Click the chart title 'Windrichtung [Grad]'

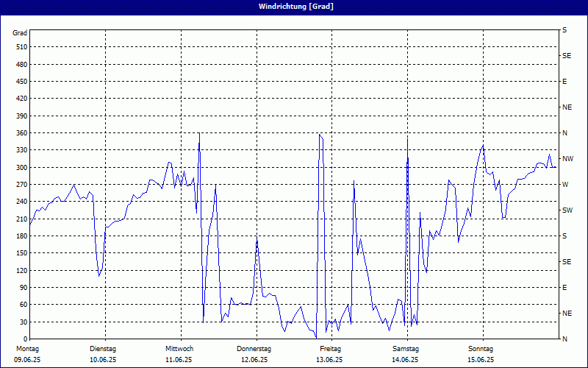(296, 7)
